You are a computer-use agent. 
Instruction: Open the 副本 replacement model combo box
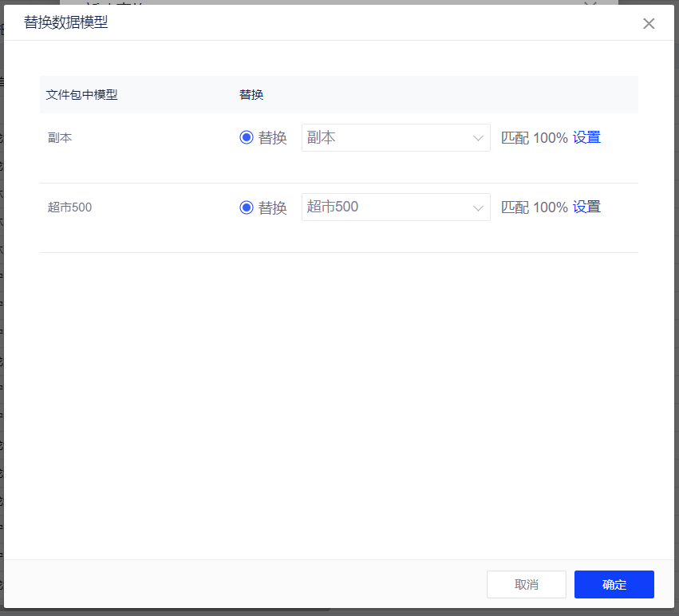387,138
